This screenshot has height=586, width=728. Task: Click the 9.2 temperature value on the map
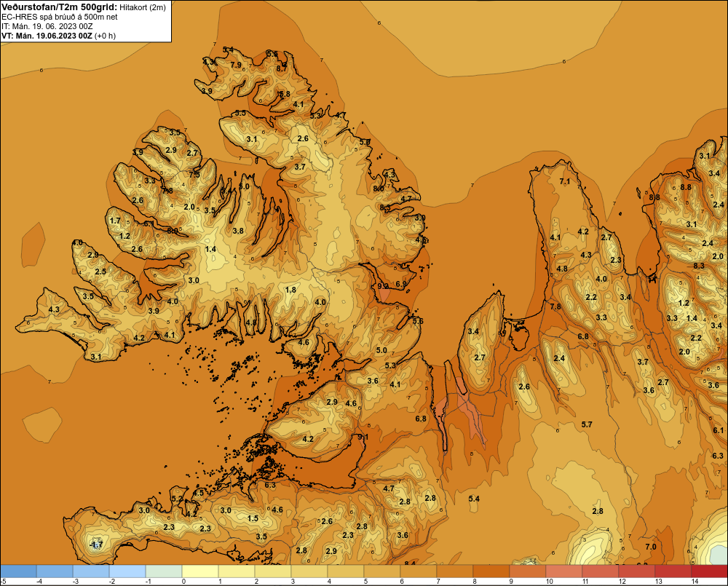pos(383,286)
